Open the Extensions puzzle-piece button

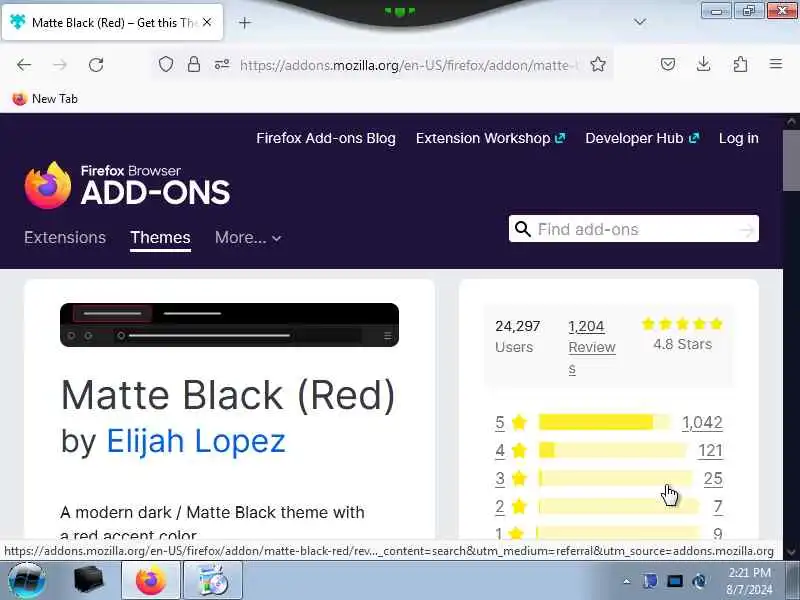[x=740, y=64]
